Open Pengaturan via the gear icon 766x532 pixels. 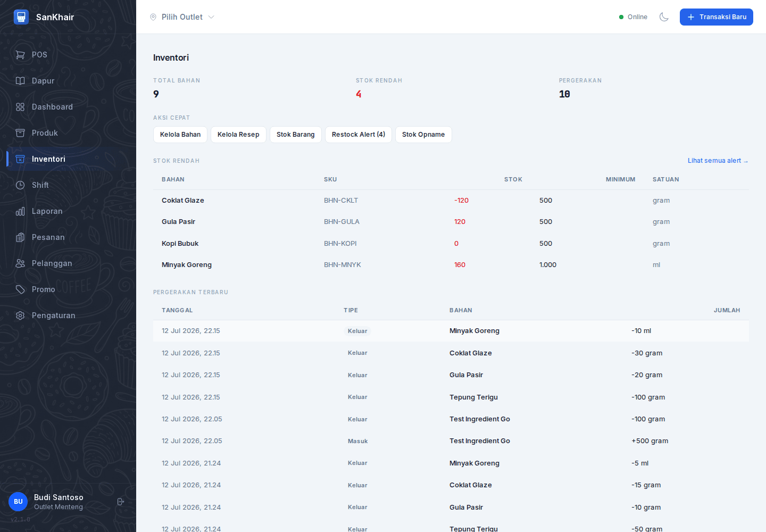pos(20,315)
